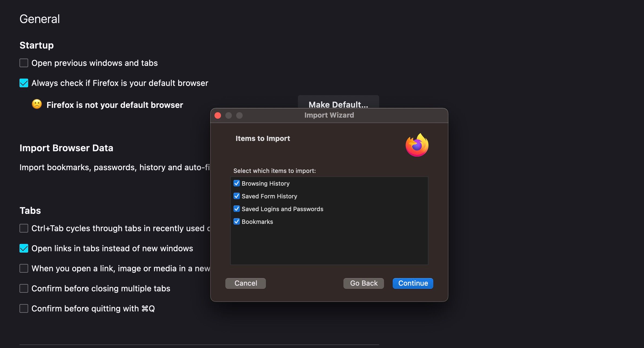Click Go Back to return to previous step
Viewport: 644px width, 348px height.
coord(363,283)
